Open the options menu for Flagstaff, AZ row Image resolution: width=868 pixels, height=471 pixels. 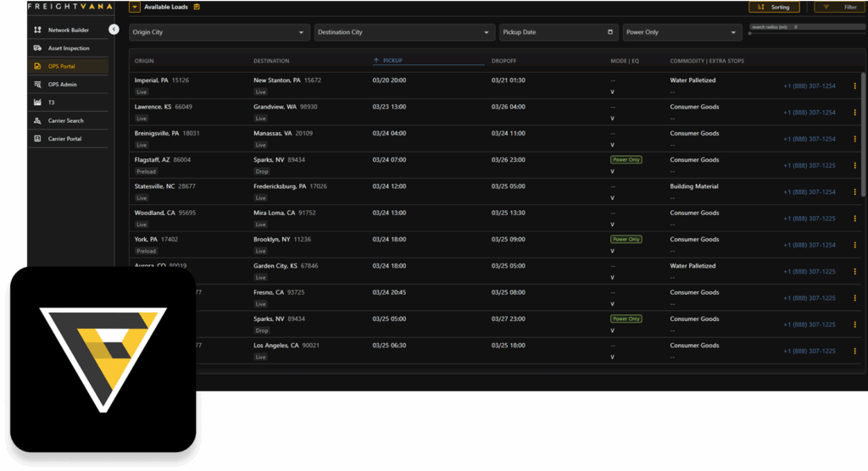click(x=854, y=165)
